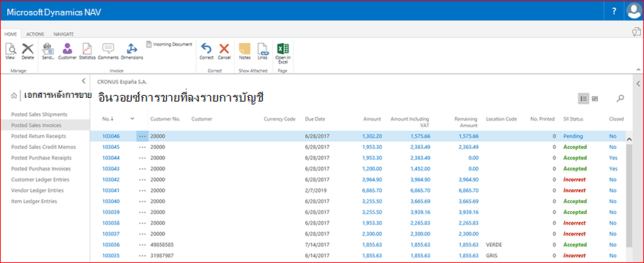The width and height of the screenshot is (644, 263).
Task: Click the Incoming Document ribbon item
Action: tap(169, 44)
